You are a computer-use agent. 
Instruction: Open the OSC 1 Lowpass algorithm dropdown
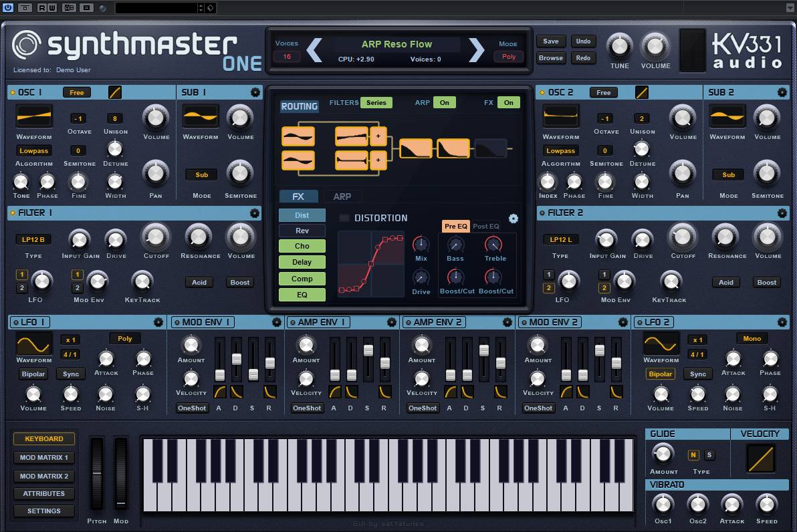(33, 151)
